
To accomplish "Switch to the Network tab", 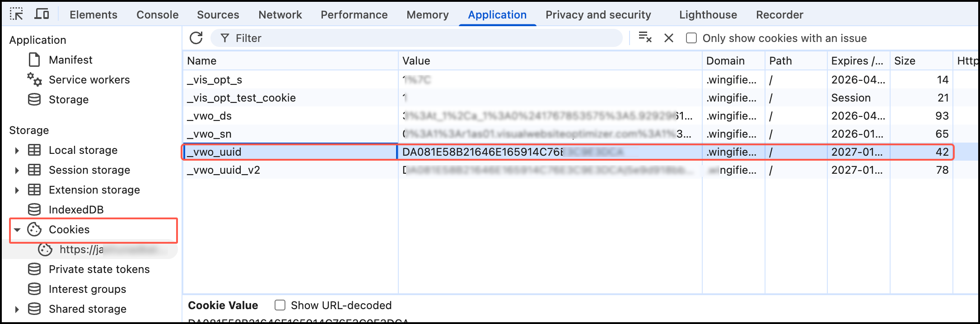I will point(280,15).
